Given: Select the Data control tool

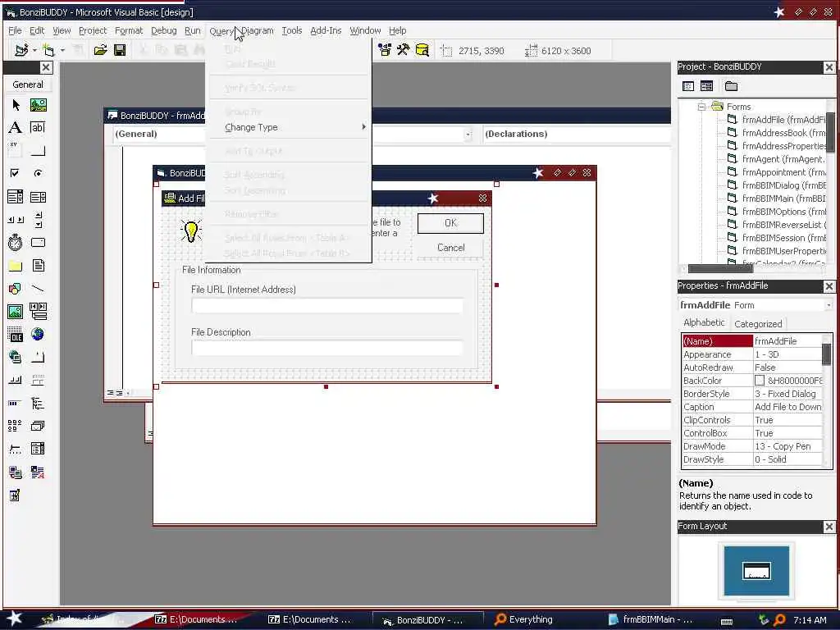Looking at the screenshot, I should point(38,311).
